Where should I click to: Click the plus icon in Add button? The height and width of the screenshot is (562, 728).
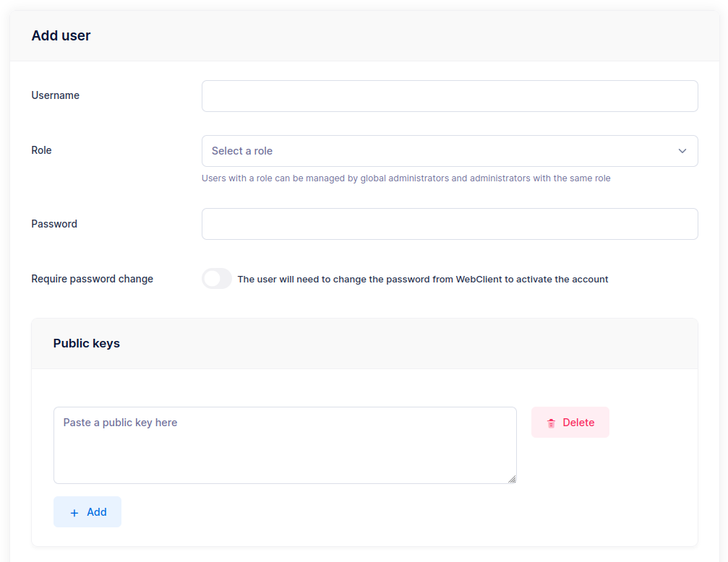coord(74,513)
